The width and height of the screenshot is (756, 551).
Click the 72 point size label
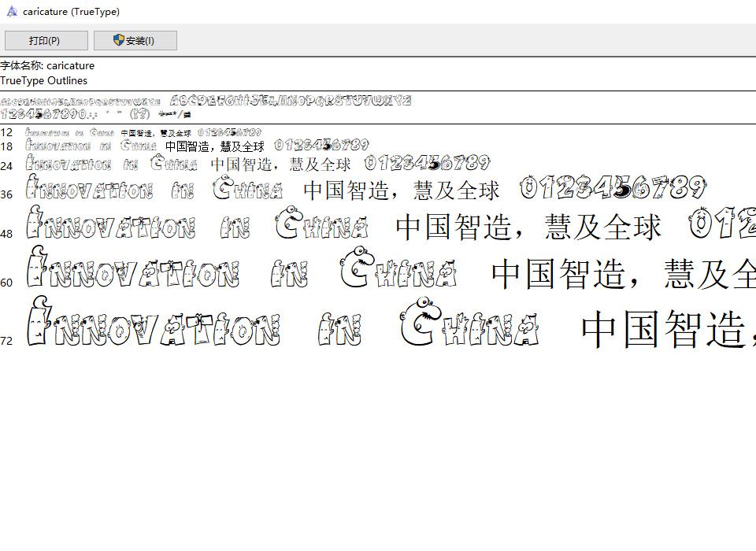pyautogui.click(x=6, y=341)
